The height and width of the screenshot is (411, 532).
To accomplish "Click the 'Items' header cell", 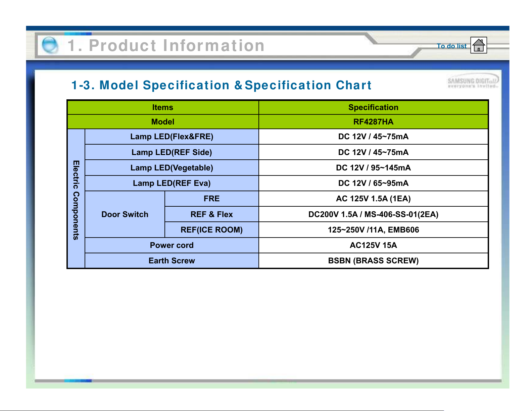I will pyautogui.click(x=163, y=107).
